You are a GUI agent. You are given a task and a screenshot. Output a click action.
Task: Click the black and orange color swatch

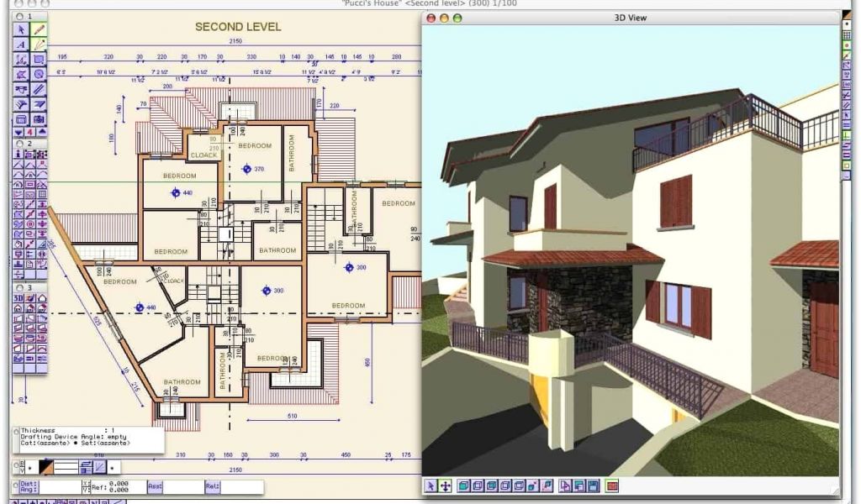click(x=47, y=466)
